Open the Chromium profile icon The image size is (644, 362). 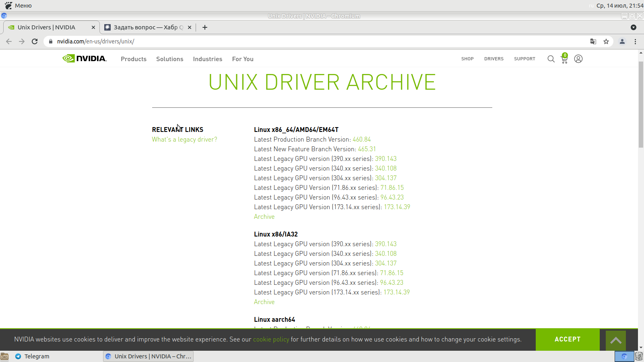[x=622, y=41]
